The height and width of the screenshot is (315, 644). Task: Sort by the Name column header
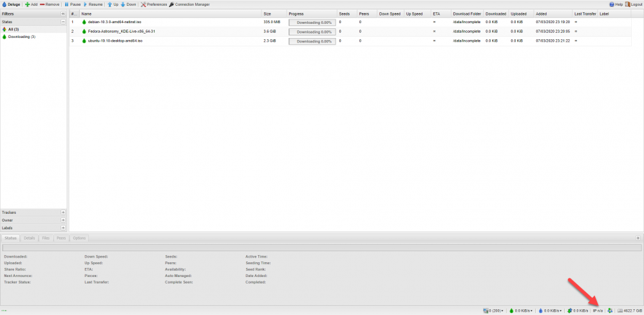pos(171,14)
